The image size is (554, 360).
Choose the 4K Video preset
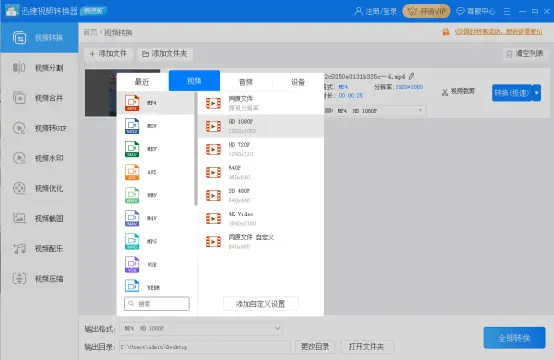click(x=261, y=218)
